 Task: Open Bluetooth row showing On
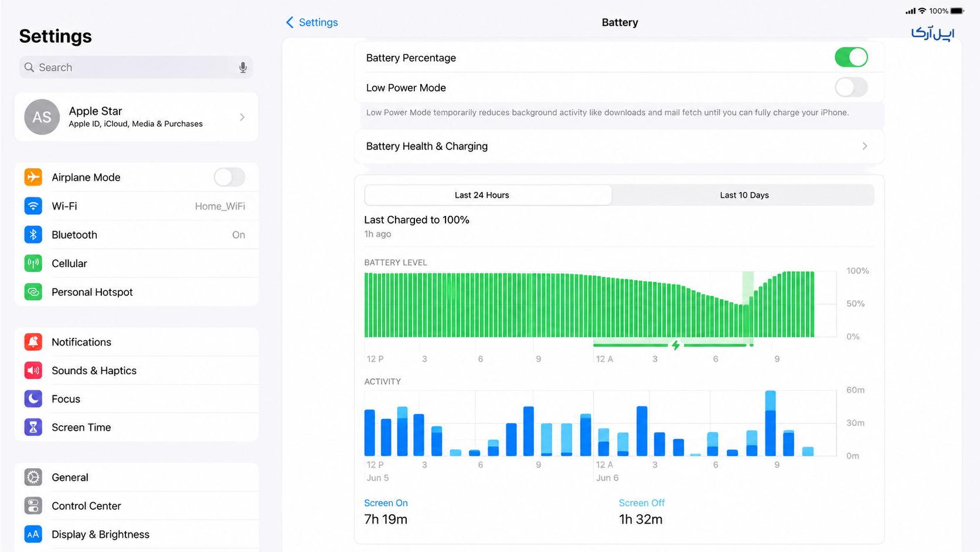tap(137, 235)
